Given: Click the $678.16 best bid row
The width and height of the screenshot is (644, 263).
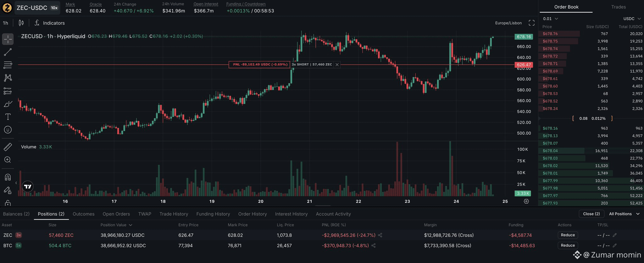Looking at the screenshot, I should 591,128.
